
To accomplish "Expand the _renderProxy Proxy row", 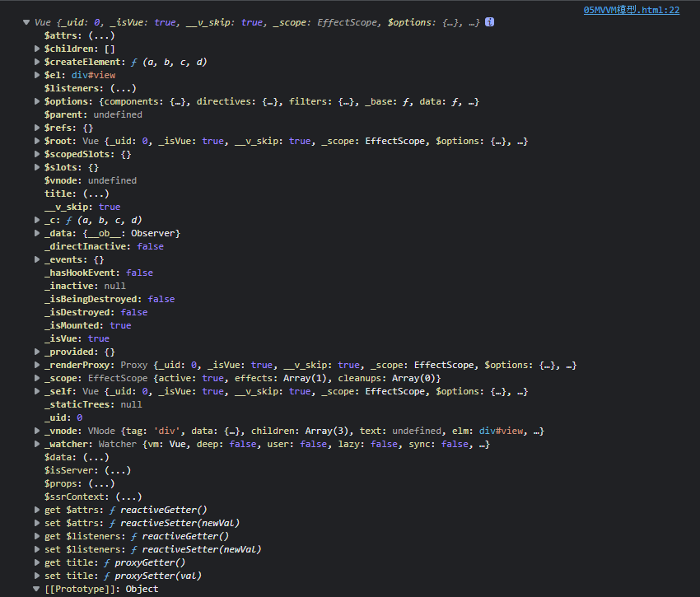I will coord(37,365).
